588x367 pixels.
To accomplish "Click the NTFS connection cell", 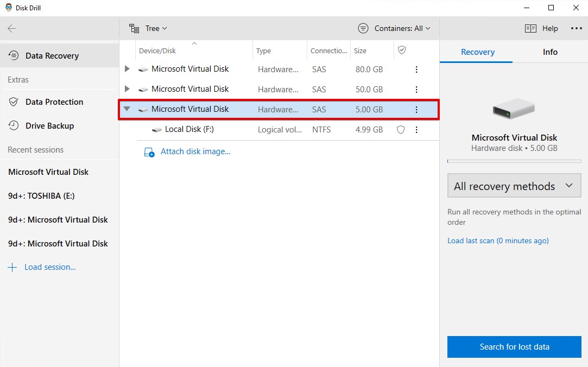I will pyautogui.click(x=321, y=130).
